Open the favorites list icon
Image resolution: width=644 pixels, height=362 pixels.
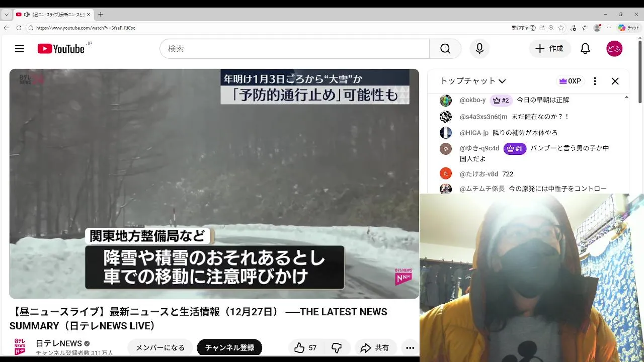(585, 28)
